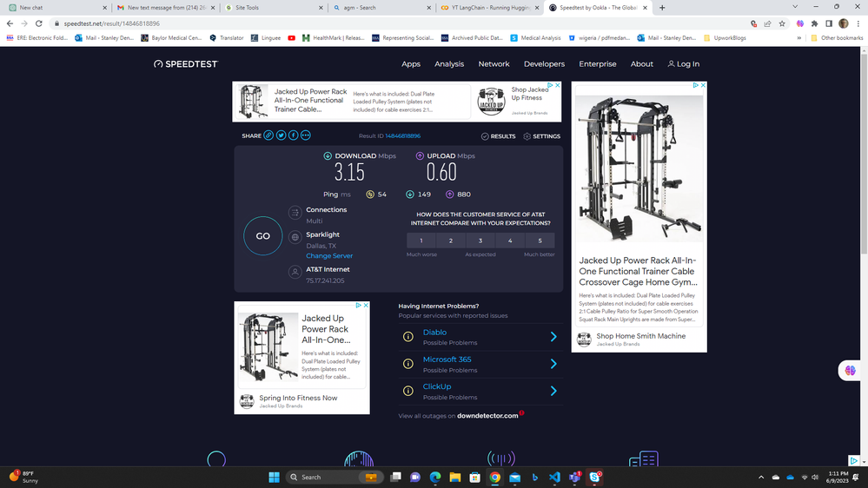Open Other bookmarks folder

pyautogui.click(x=837, y=38)
